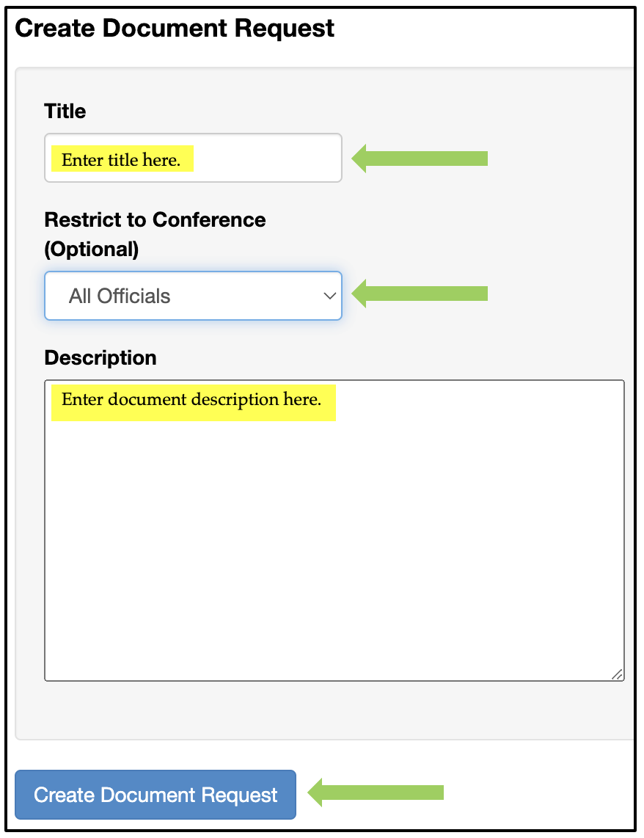The height and width of the screenshot is (838, 644).
Task: Click the Title field label
Action: tap(65, 111)
